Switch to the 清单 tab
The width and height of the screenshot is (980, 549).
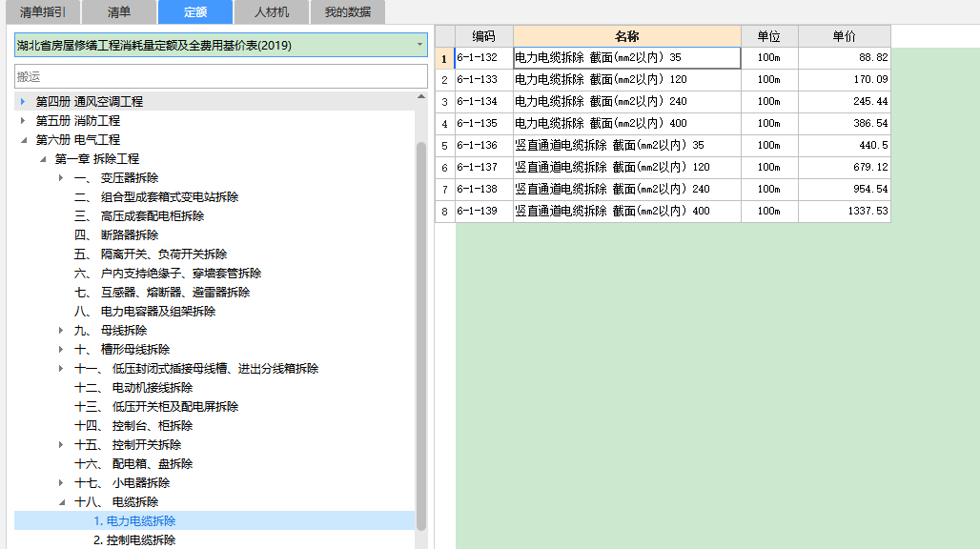tap(119, 11)
